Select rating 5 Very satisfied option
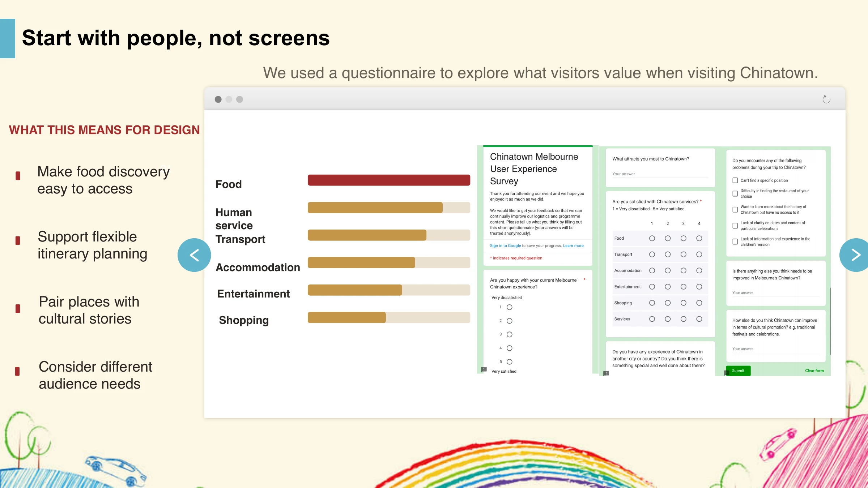 510,362
